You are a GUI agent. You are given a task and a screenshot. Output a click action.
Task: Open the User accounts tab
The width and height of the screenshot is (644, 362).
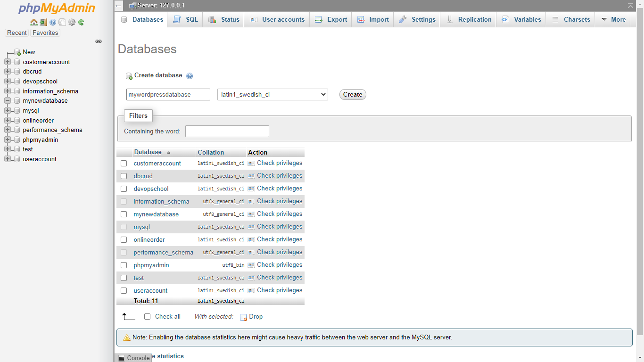point(277,20)
